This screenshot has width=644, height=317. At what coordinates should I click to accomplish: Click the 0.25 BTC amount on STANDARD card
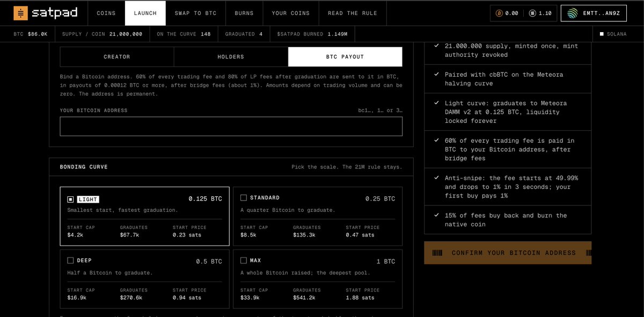tap(380, 198)
